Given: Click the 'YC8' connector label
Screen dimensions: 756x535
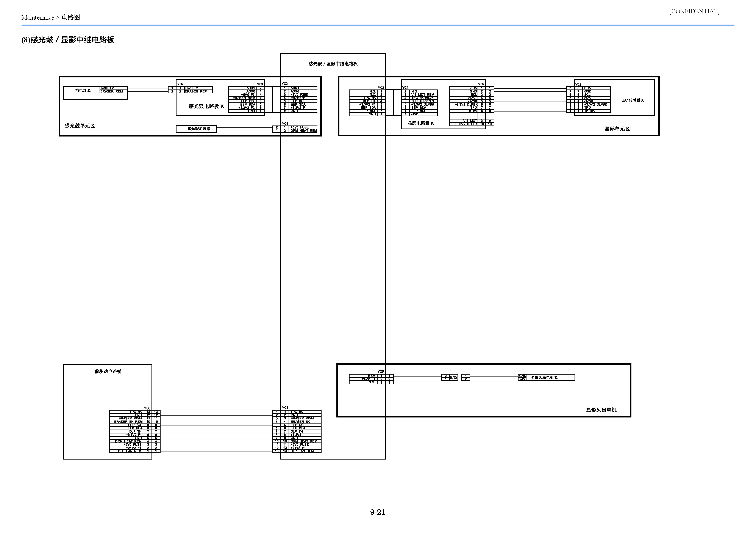Looking at the screenshot, I should 147,408.
